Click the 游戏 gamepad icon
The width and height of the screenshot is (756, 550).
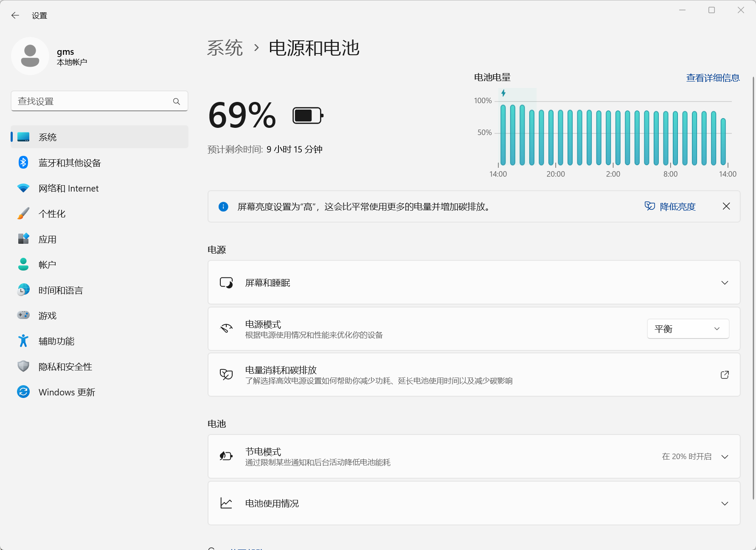point(23,315)
